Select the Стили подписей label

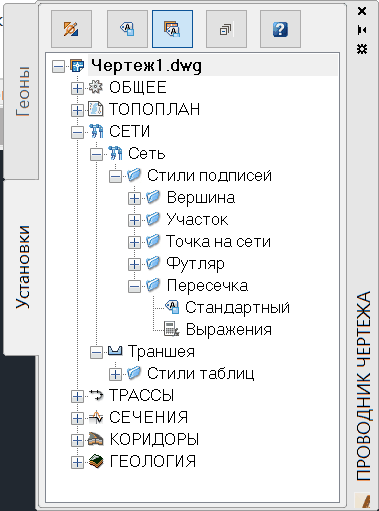[x=209, y=175]
